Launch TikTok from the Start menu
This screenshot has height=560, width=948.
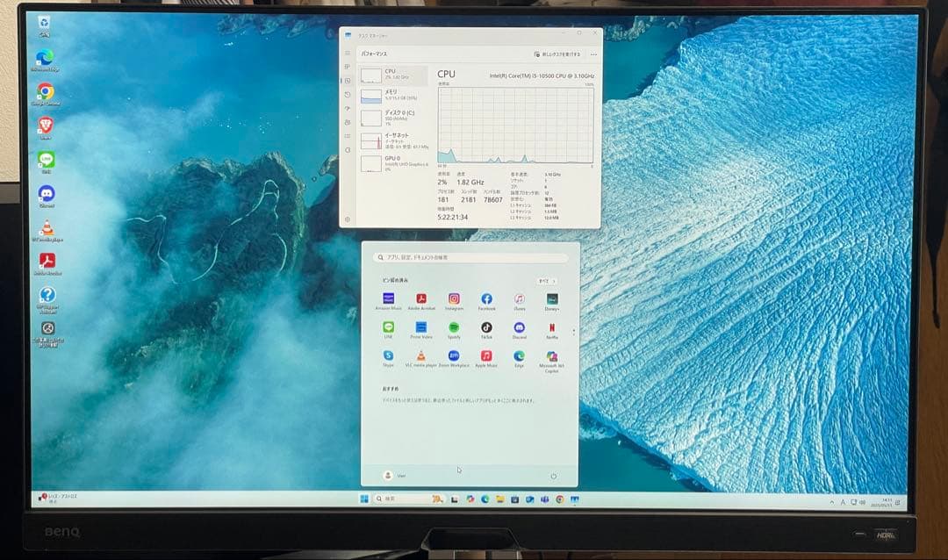pos(486,327)
